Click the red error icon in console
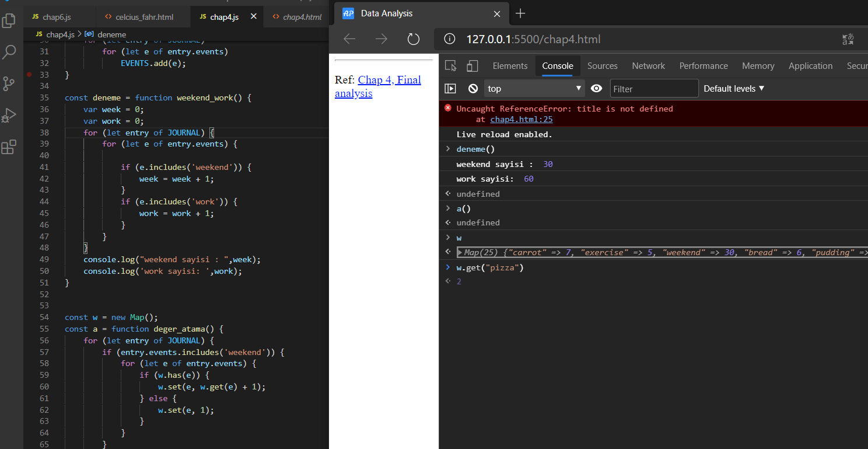The width and height of the screenshot is (868, 449). click(448, 108)
